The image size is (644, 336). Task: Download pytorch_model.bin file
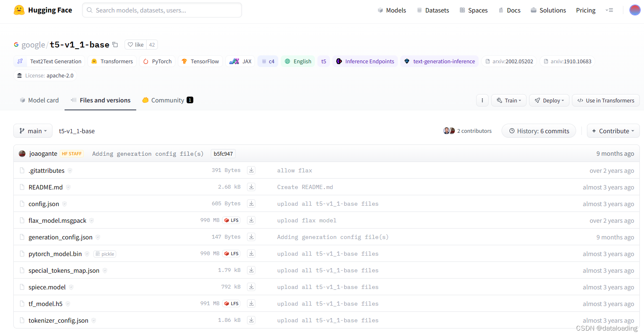pyautogui.click(x=251, y=253)
